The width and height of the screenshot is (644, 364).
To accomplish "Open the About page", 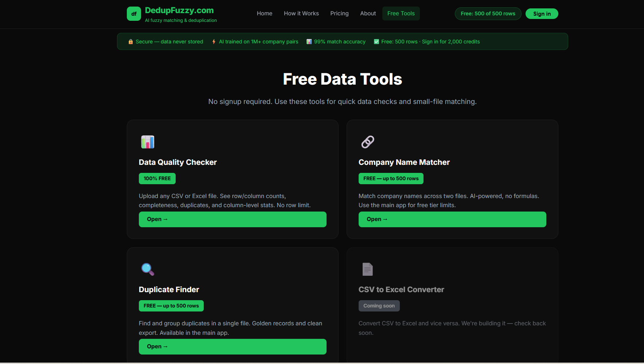I will tap(368, 13).
